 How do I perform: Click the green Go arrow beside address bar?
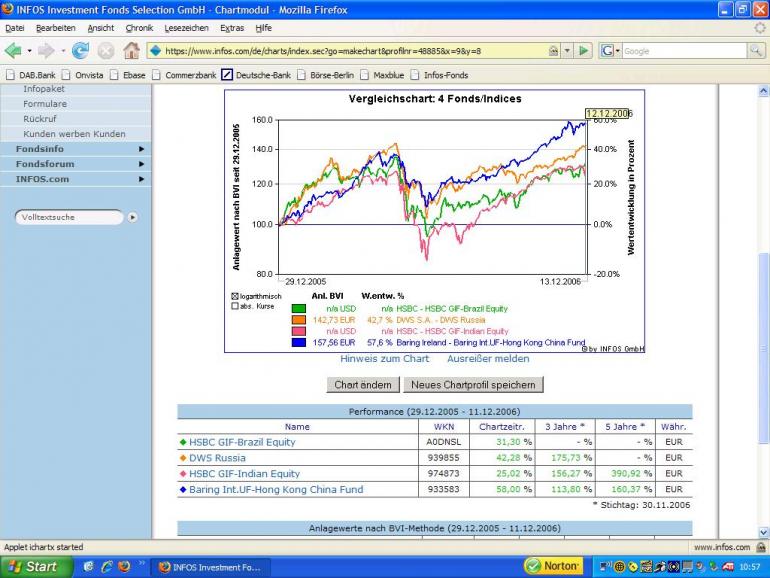(583, 51)
